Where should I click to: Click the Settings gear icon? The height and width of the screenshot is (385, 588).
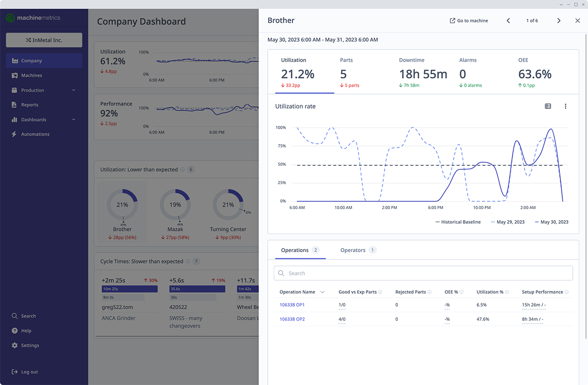point(14,345)
